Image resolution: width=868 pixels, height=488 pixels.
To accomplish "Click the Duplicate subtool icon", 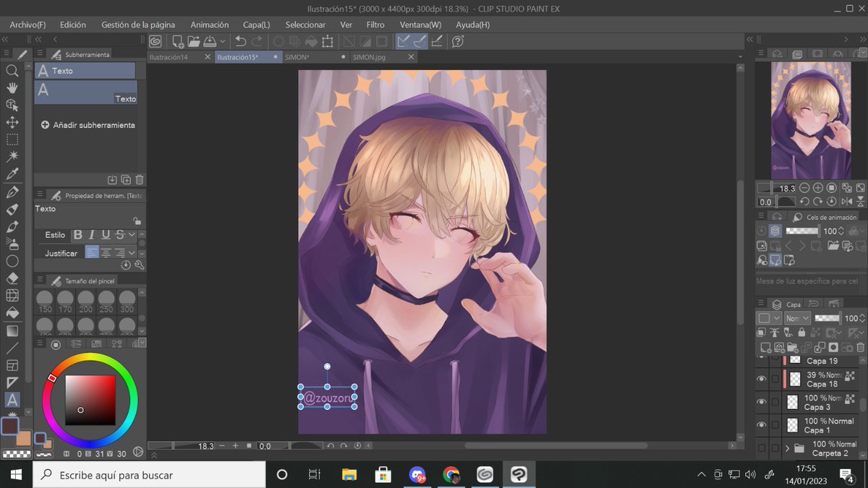I will [x=126, y=179].
